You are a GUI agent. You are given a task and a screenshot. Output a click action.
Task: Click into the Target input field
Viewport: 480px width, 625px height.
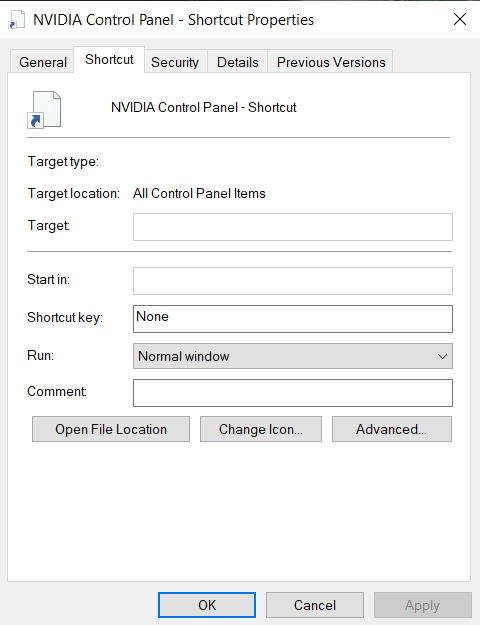point(293,227)
